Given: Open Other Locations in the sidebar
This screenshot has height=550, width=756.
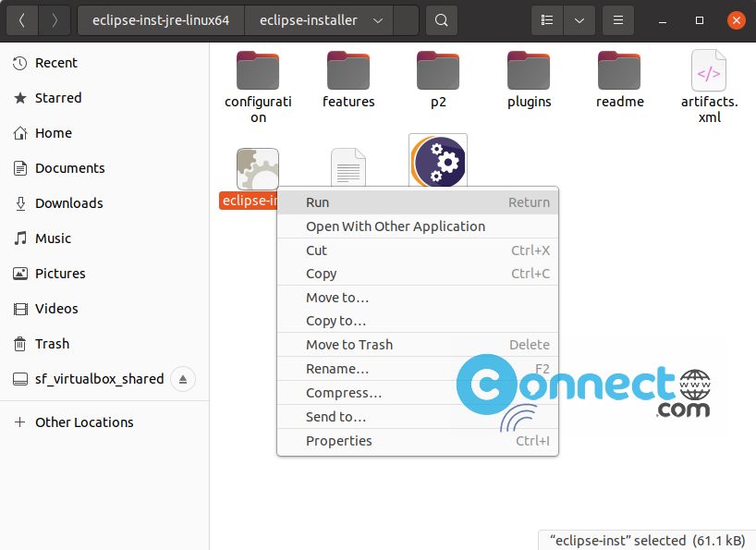Looking at the screenshot, I should [x=104, y=422].
